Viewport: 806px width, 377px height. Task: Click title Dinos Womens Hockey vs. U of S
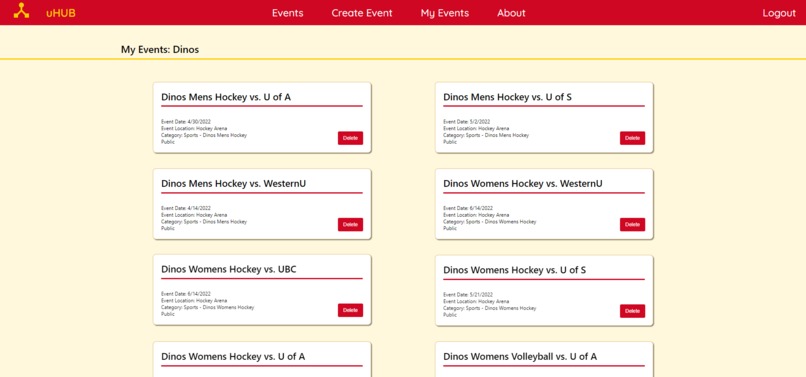515,270
